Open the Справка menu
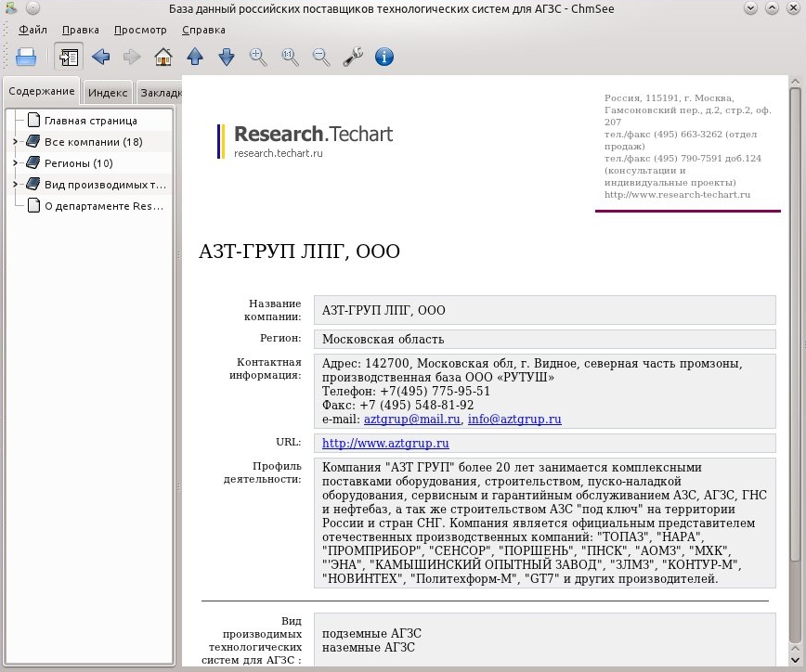The height and width of the screenshot is (672, 806). (x=203, y=30)
